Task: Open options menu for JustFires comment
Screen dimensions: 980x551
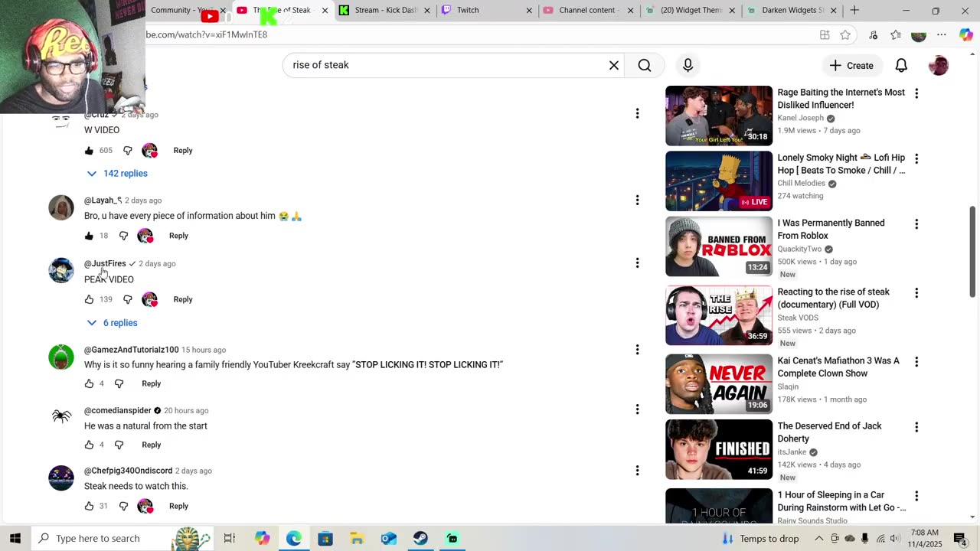Action: 637,262
